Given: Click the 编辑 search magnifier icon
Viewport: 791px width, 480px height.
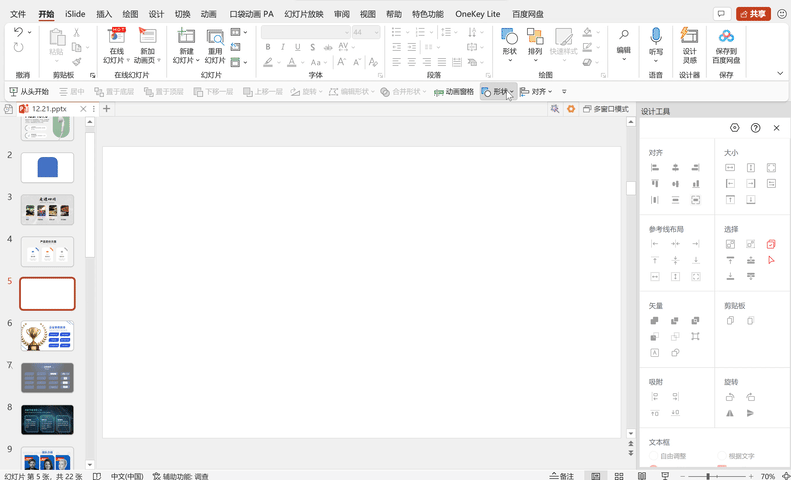Looking at the screenshot, I should click(624, 34).
